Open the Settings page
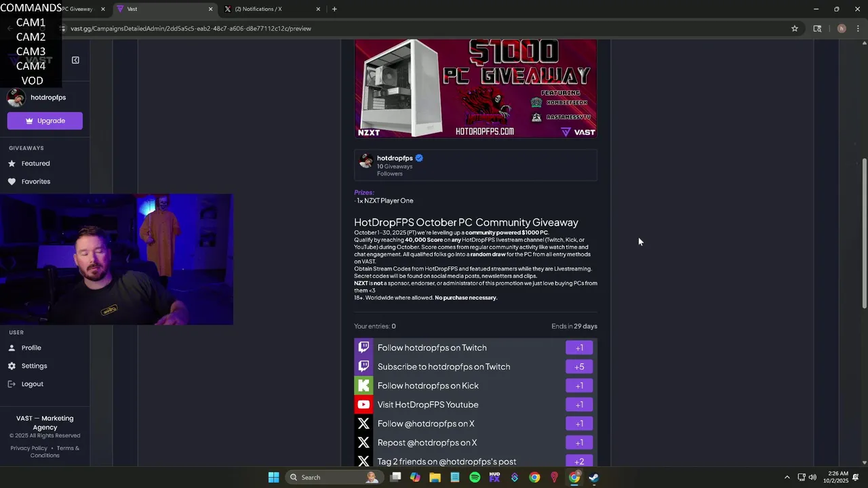Viewport: 868px width, 488px height. [34, 366]
